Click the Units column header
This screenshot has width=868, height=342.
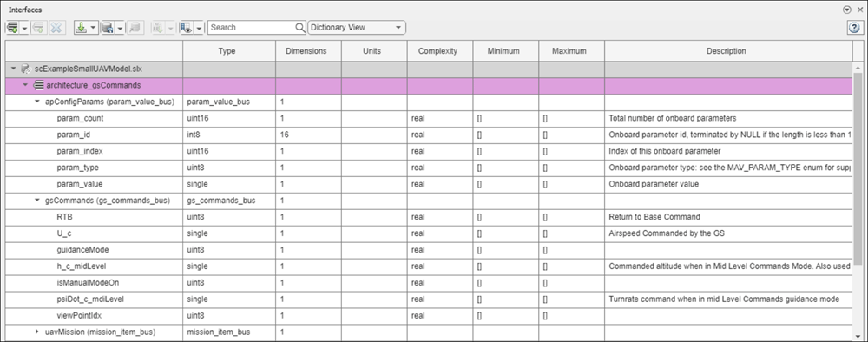click(374, 51)
